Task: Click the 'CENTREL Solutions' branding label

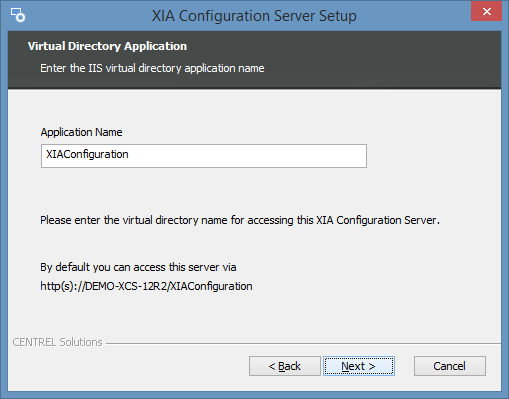Action: click(57, 342)
